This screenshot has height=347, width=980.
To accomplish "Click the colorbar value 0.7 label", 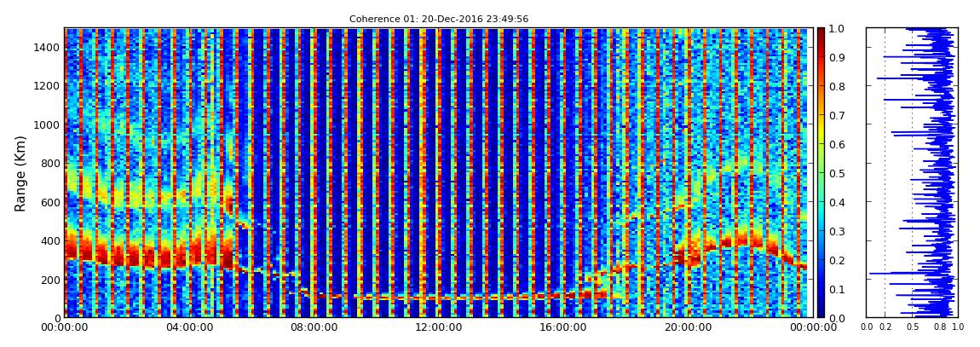I will click(x=836, y=116).
